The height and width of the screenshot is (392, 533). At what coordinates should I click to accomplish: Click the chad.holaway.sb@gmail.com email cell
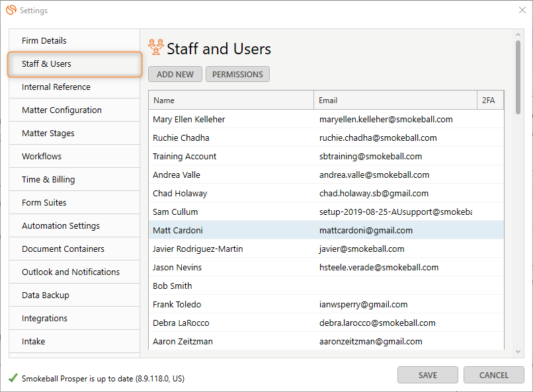click(374, 193)
